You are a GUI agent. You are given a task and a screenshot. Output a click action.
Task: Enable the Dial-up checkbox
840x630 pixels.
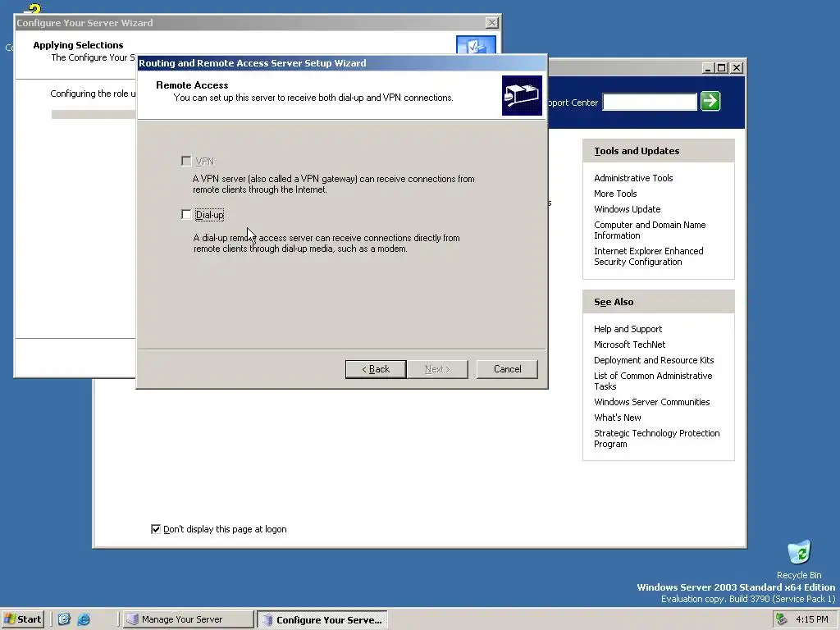pos(186,215)
